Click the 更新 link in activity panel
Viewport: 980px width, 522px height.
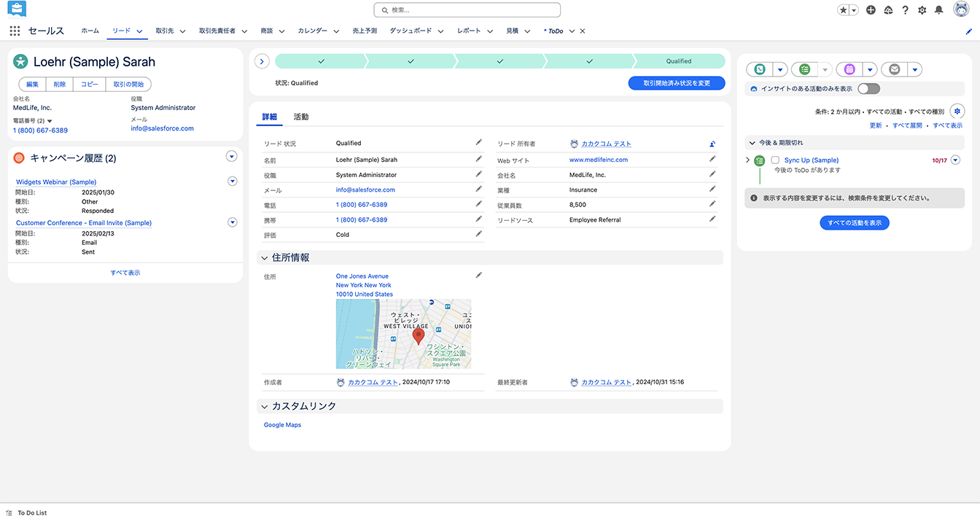coord(876,126)
